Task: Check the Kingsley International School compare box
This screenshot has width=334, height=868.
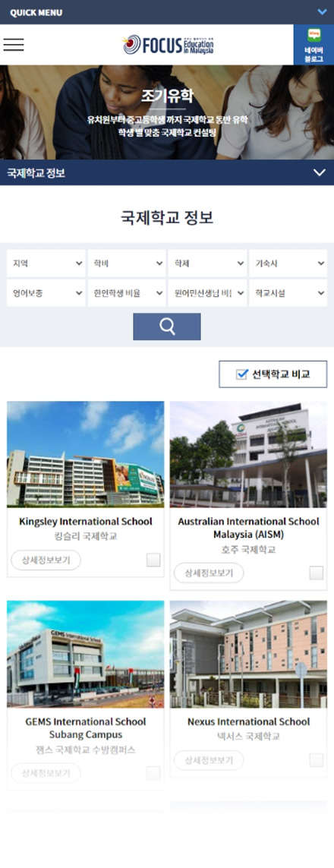Action: pyautogui.click(x=153, y=560)
